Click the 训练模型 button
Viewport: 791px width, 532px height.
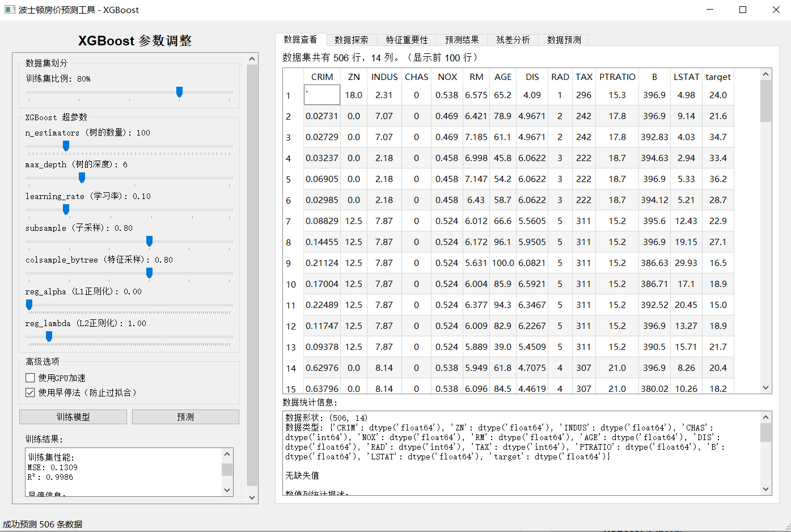[73, 417]
